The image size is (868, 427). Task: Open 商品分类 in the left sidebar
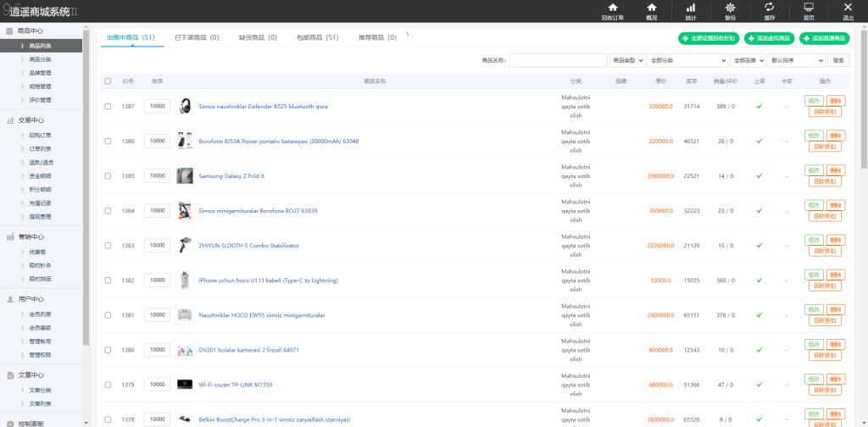click(40, 59)
